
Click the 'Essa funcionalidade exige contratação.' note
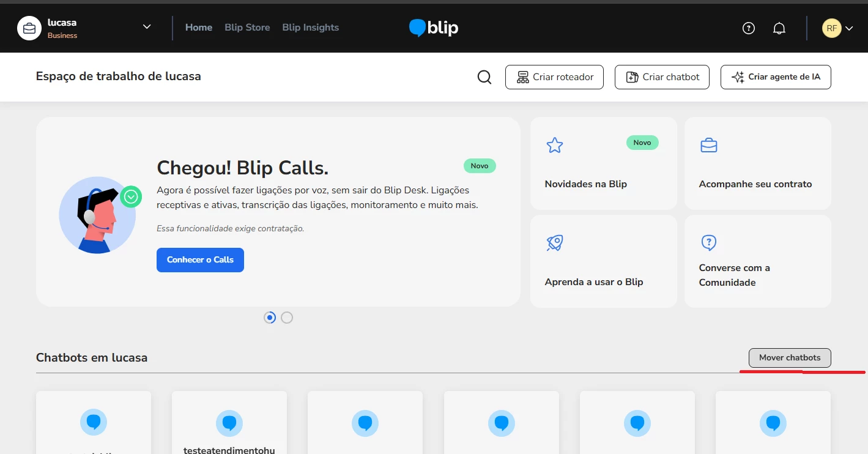pyautogui.click(x=231, y=229)
